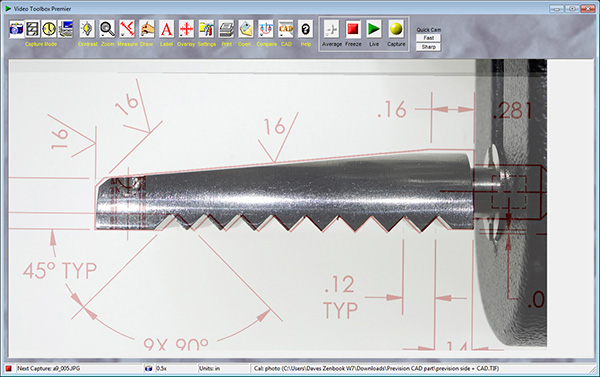Switch to Live video
600x377 pixels.
(374, 29)
